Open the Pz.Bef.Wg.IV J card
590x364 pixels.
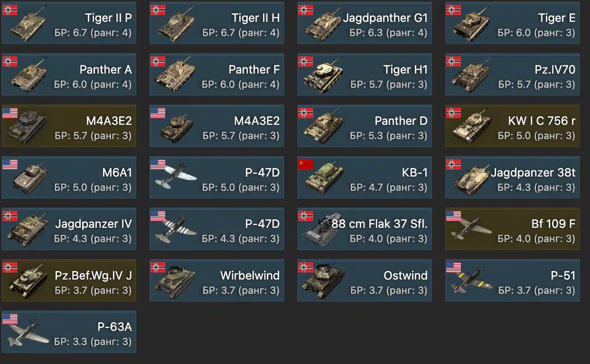(69, 280)
